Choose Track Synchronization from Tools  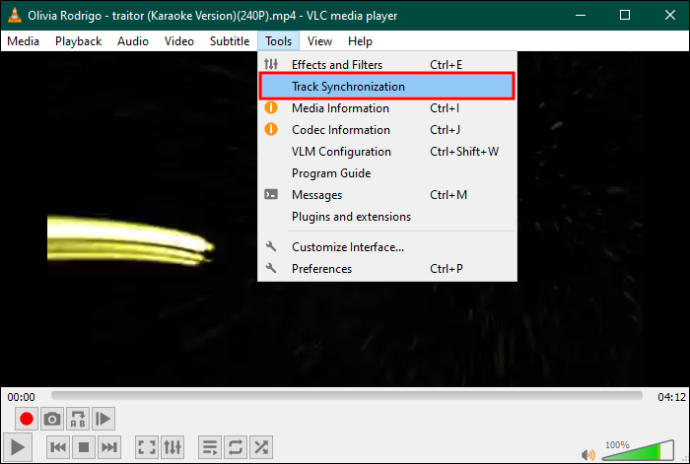click(387, 86)
